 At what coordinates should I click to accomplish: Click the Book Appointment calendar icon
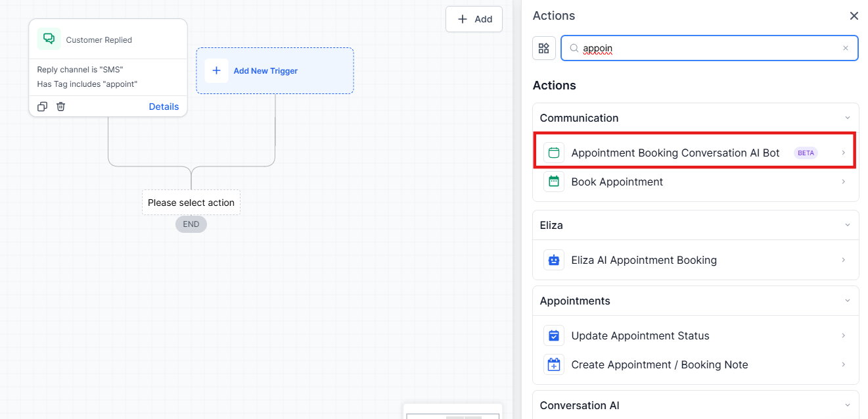coord(553,182)
